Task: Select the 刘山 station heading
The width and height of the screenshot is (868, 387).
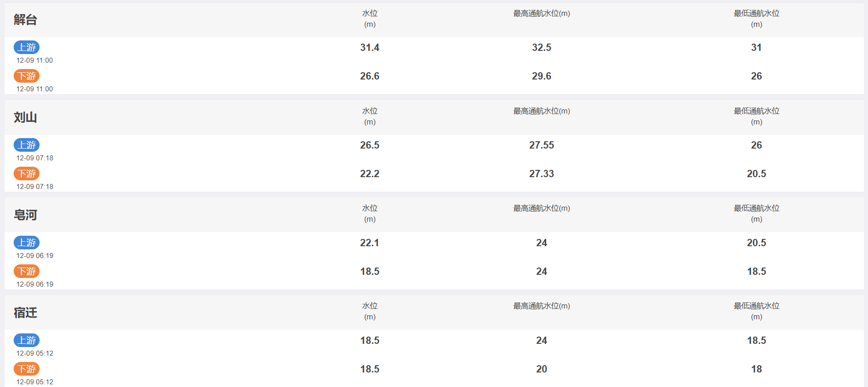Action: (25, 117)
